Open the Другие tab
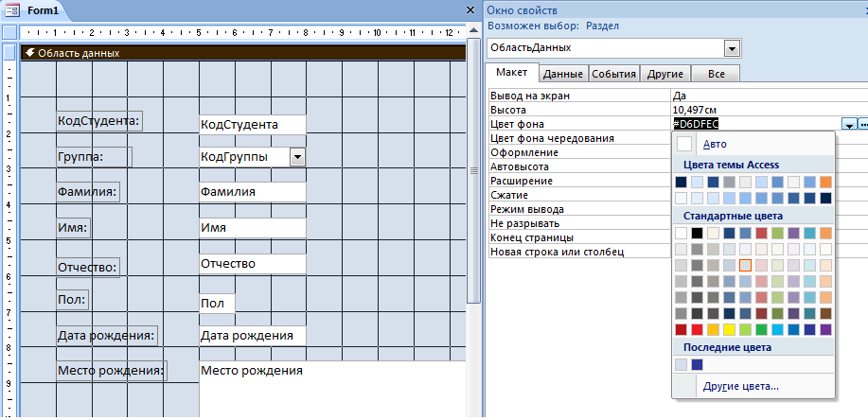Image resolution: width=868 pixels, height=420 pixels. point(665,74)
